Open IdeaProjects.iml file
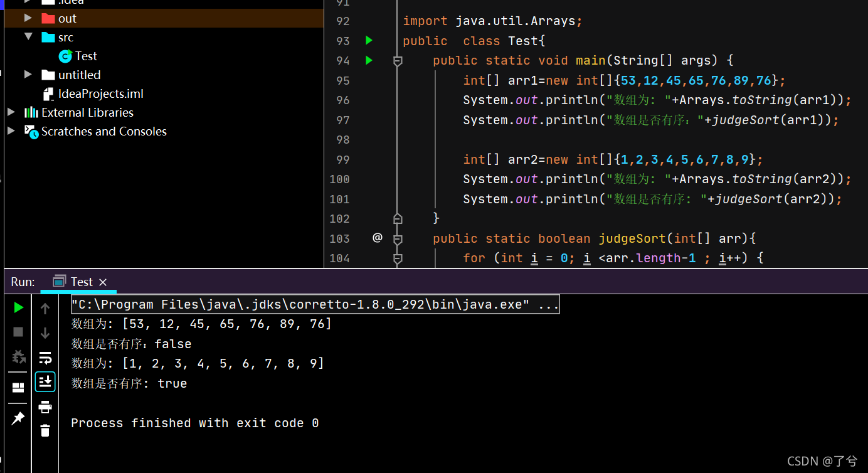The height and width of the screenshot is (473, 868). tap(100, 93)
